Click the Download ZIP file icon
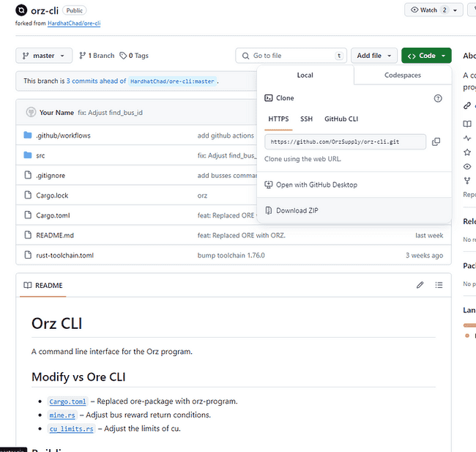This screenshot has width=476, height=452. tap(268, 210)
